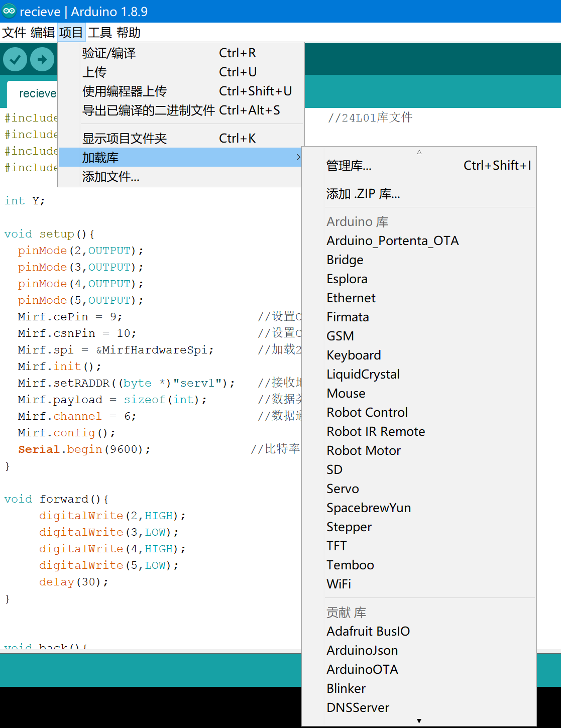The image size is (561, 728).
Task: Open 管理库... library manager
Action: pos(419,165)
